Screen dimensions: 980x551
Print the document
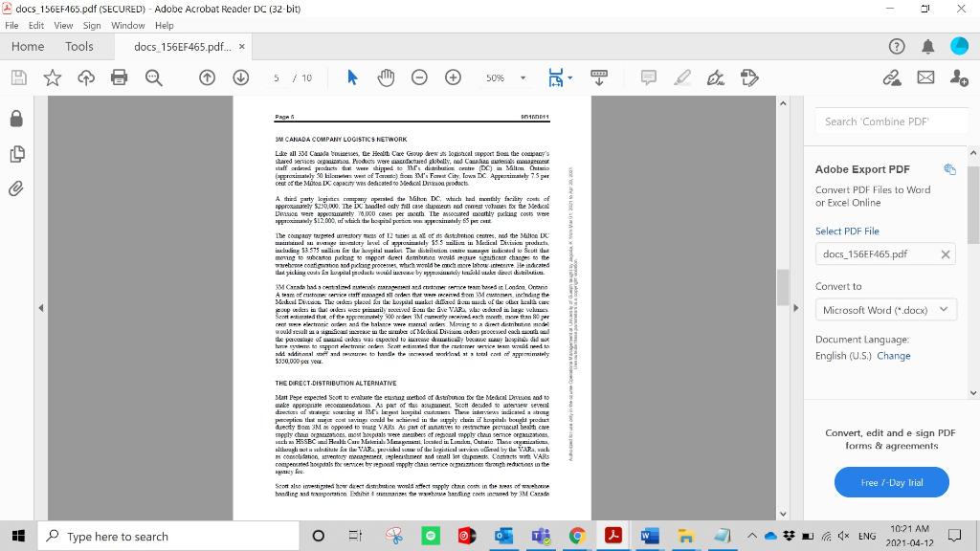click(x=119, y=77)
